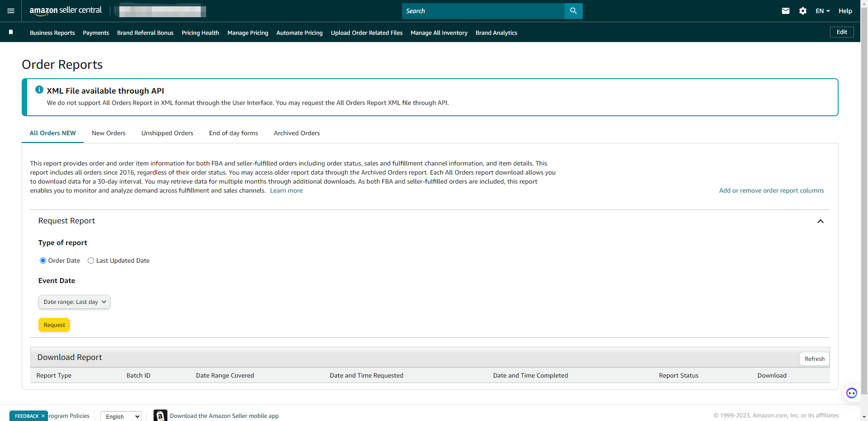Screen dimensions: 868x421
Task: Select the Last Updated Date radio button
Action: click(x=91, y=260)
